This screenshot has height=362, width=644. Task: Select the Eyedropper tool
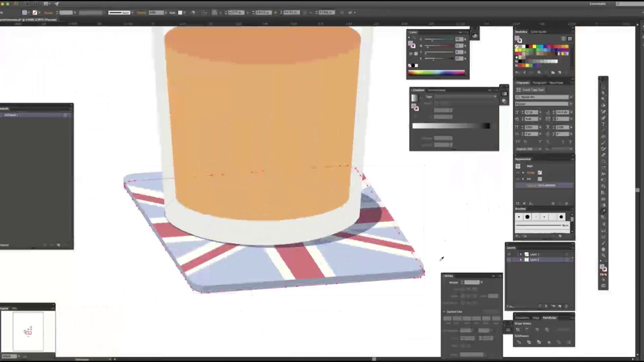click(603, 211)
